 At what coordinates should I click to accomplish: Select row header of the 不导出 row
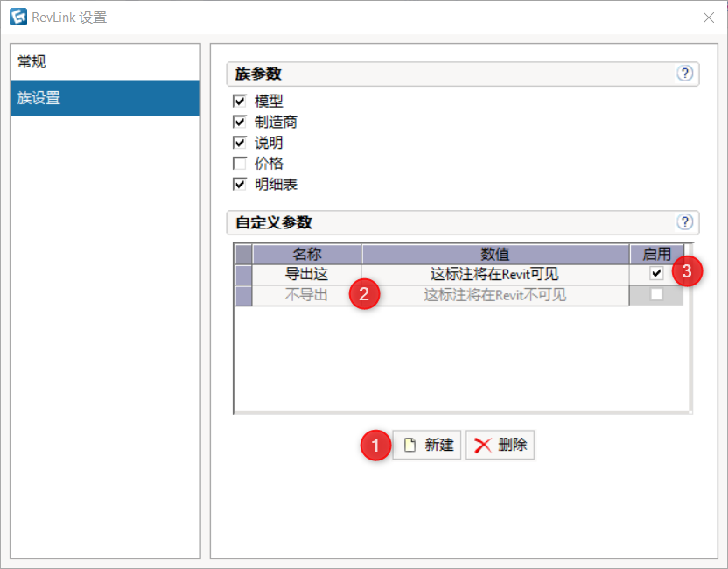click(244, 295)
